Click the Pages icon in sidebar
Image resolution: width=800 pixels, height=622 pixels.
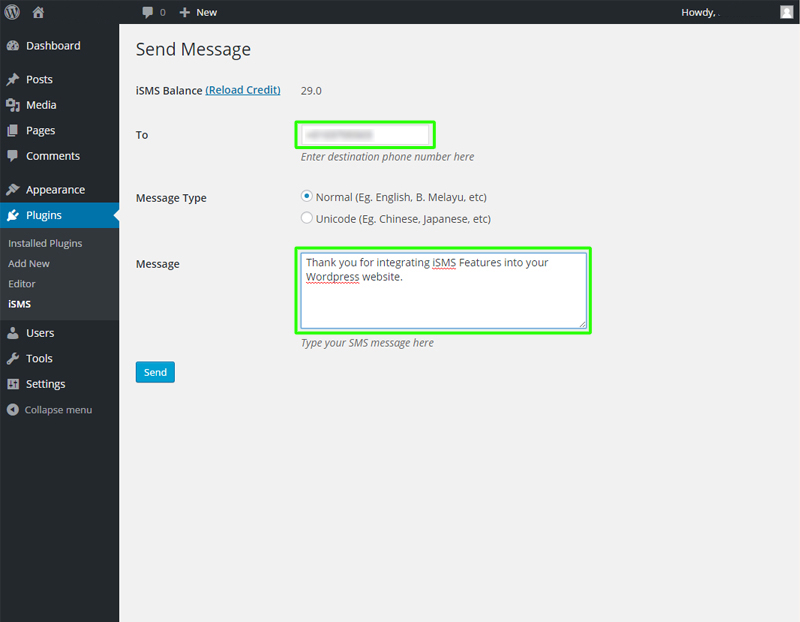13,131
